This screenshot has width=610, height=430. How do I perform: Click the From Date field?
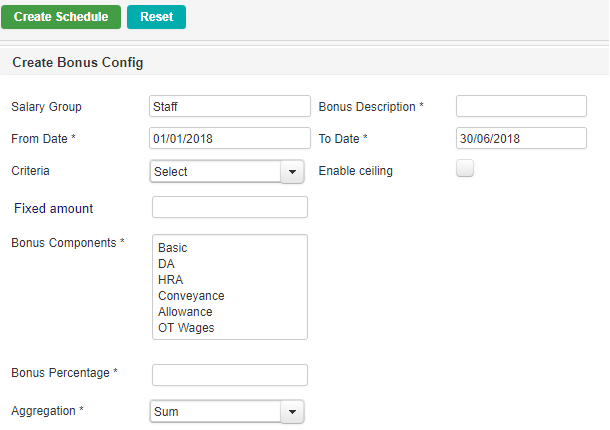230,139
